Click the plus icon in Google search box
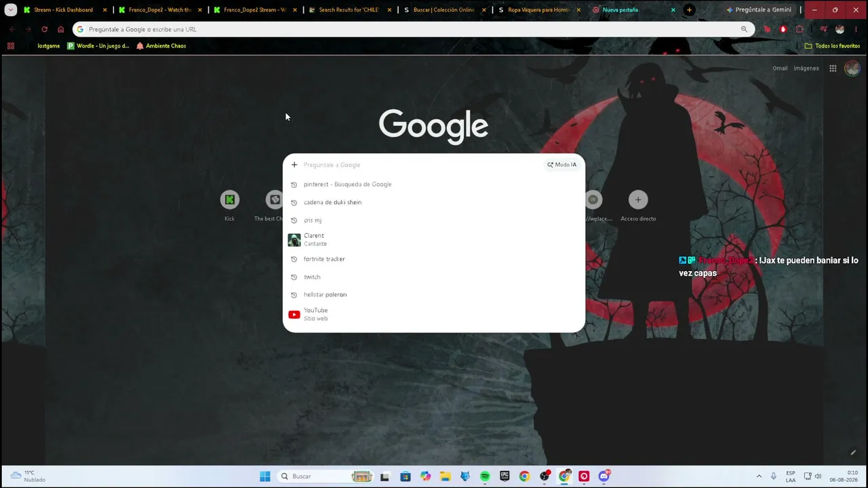The width and height of the screenshot is (868, 488). point(294,165)
